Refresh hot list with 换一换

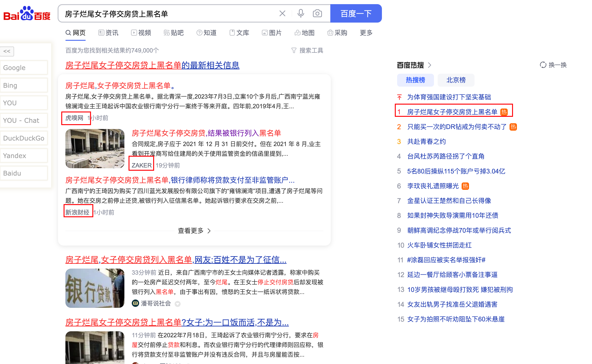tap(553, 65)
